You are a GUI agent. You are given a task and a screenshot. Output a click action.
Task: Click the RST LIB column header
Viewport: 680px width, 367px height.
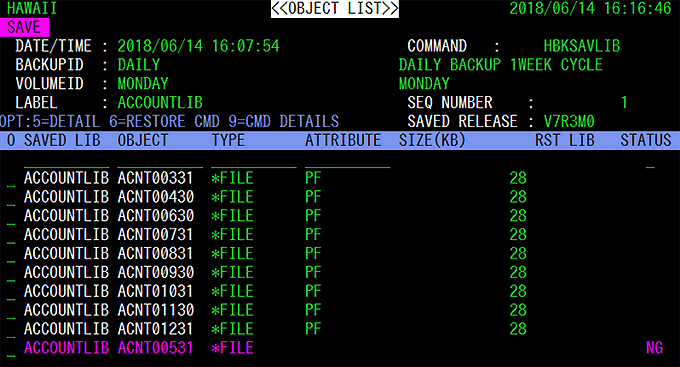tap(565, 141)
